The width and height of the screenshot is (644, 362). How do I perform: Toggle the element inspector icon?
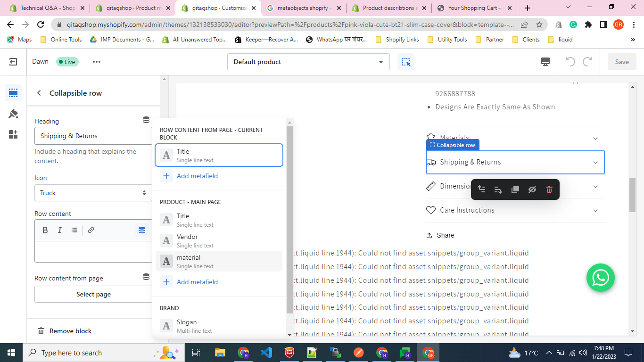(x=406, y=62)
